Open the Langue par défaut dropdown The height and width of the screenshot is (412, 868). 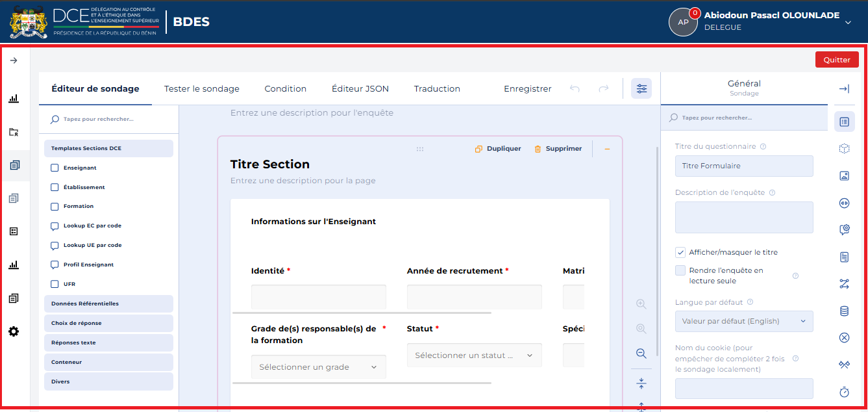tap(744, 321)
